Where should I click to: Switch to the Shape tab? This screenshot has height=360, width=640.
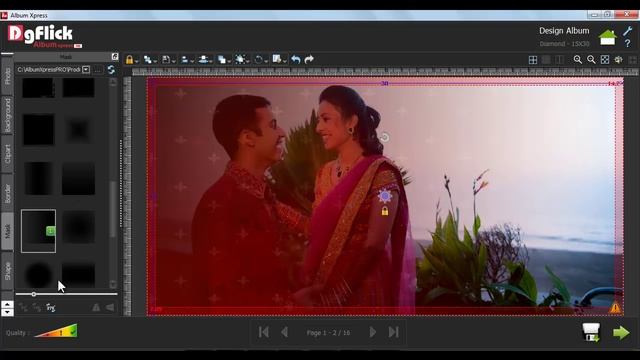7,271
